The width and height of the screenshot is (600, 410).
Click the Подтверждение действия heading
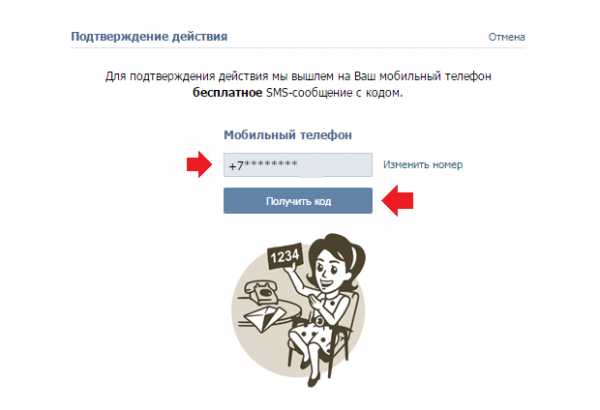(x=149, y=37)
